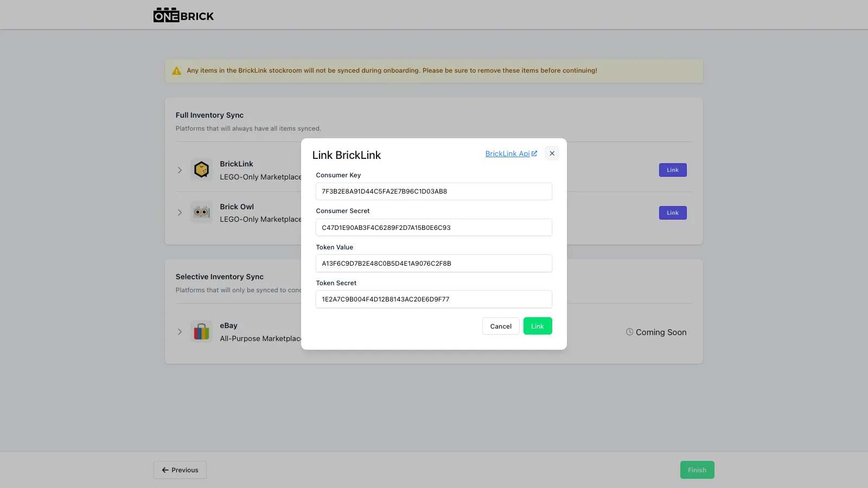868x488 pixels.
Task: Click the Coming Soon clock icon
Action: 629,332
